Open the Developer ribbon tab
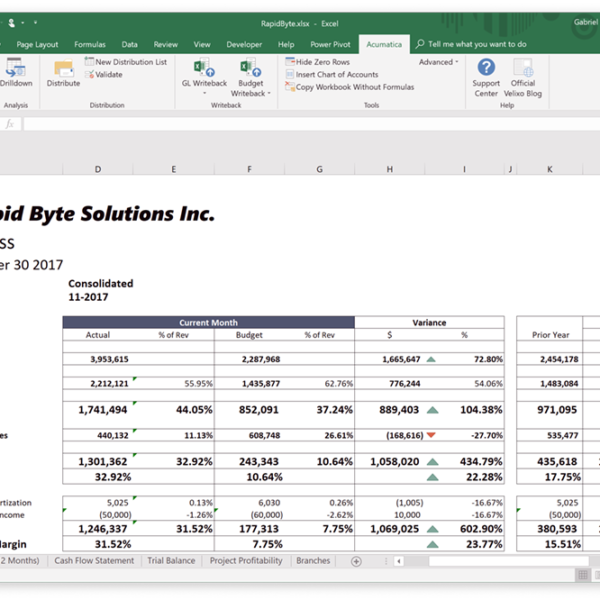Image resolution: width=600 pixels, height=600 pixels. (244, 44)
